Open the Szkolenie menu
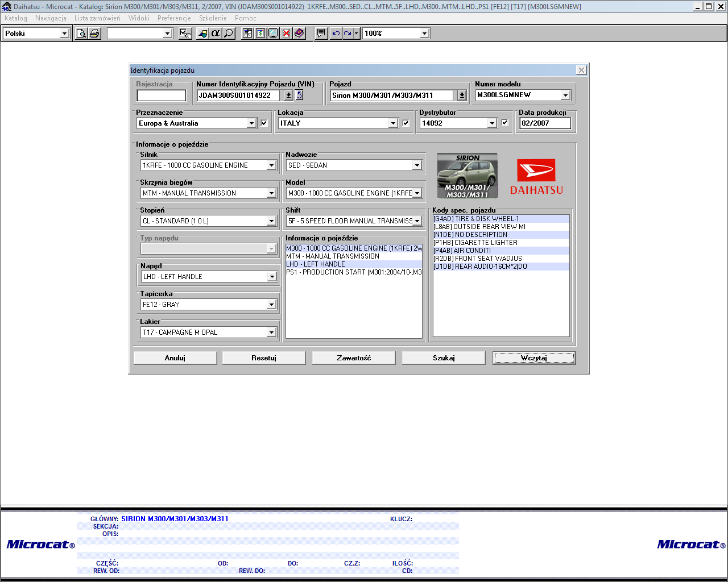 point(213,18)
